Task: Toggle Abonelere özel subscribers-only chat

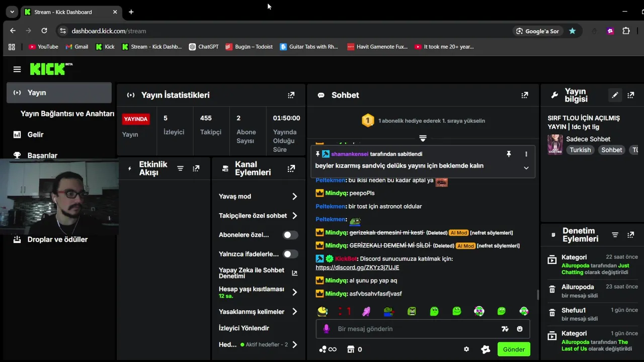Action: 290,235
